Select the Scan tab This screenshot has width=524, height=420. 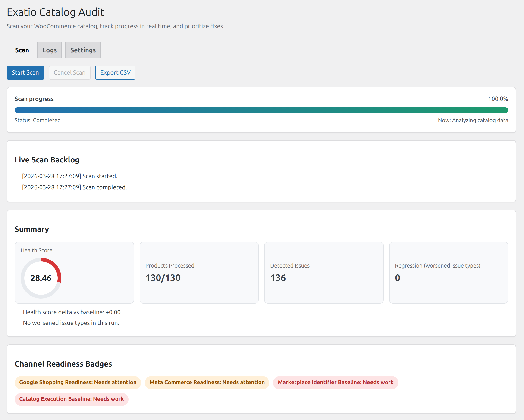pos(22,50)
